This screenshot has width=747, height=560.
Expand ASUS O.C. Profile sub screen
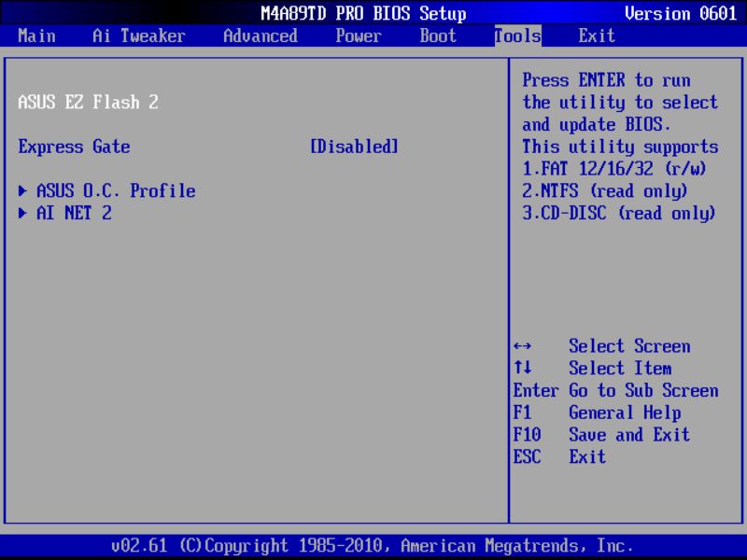click(117, 190)
